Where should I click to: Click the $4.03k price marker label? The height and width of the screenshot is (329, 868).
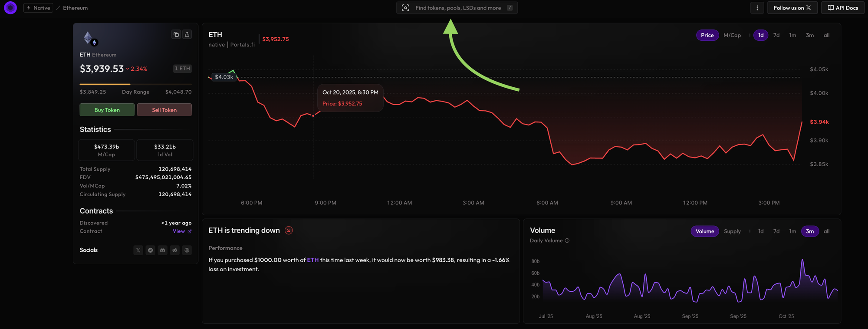224,77
